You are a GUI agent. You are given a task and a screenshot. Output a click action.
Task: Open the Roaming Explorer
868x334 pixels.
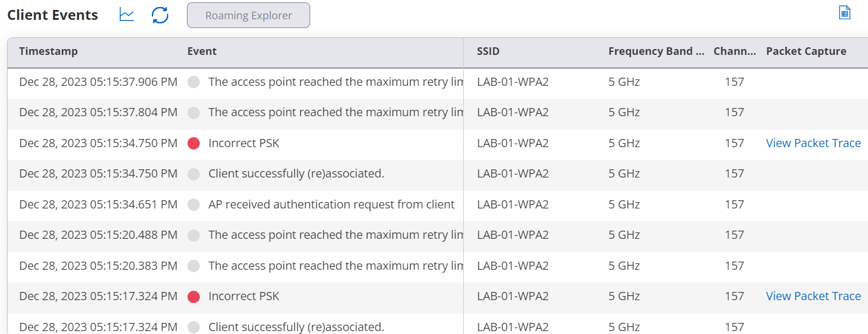(x=248, y=15)
